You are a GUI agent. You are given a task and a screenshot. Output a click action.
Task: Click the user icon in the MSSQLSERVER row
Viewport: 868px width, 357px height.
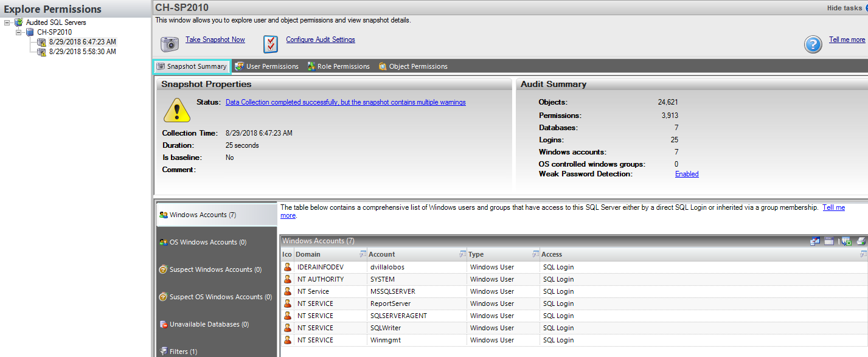[x=287, y=291]
